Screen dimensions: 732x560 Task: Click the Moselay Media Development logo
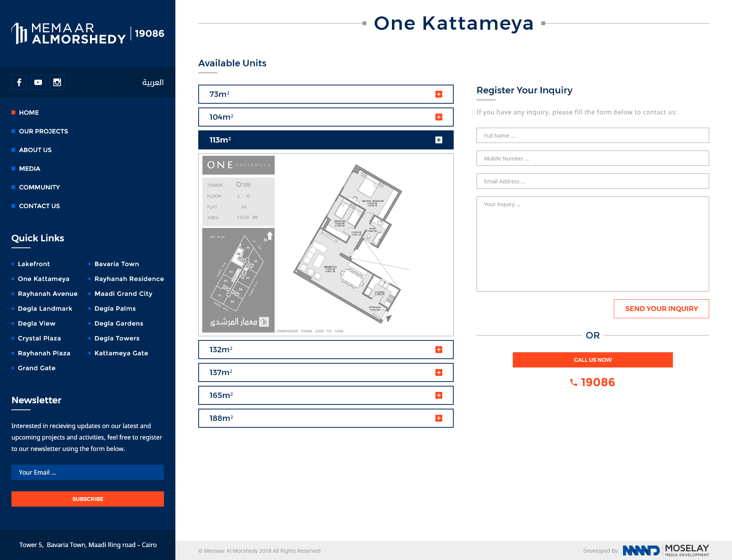(666, 550)
